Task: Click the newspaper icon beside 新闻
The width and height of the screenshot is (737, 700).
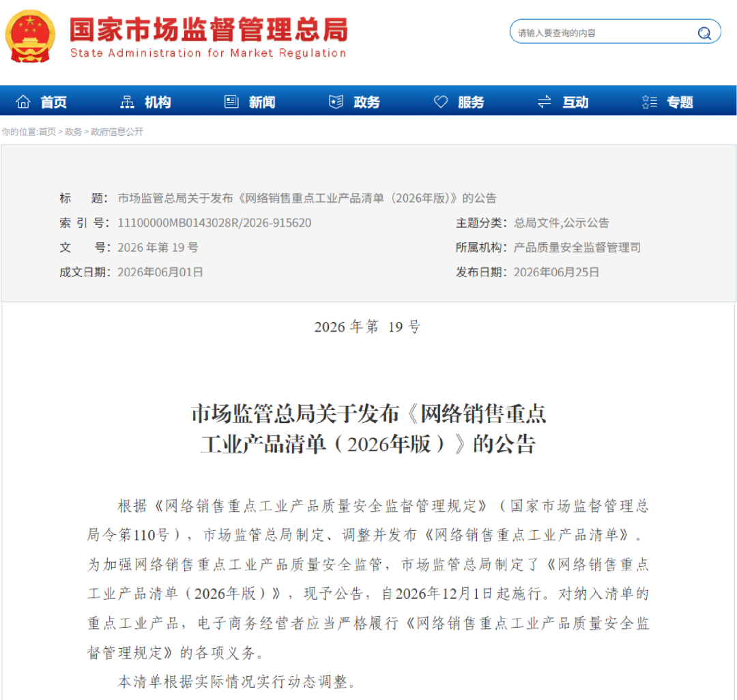Action: (232, 102)
